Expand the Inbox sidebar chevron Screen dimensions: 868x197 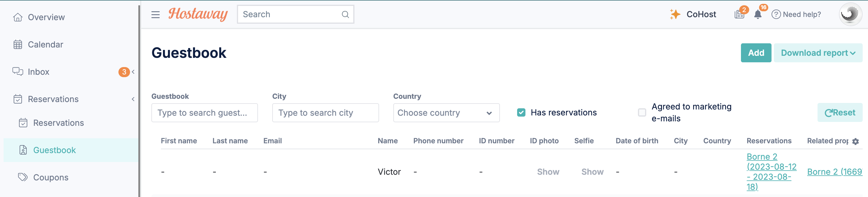coord(133,72)
